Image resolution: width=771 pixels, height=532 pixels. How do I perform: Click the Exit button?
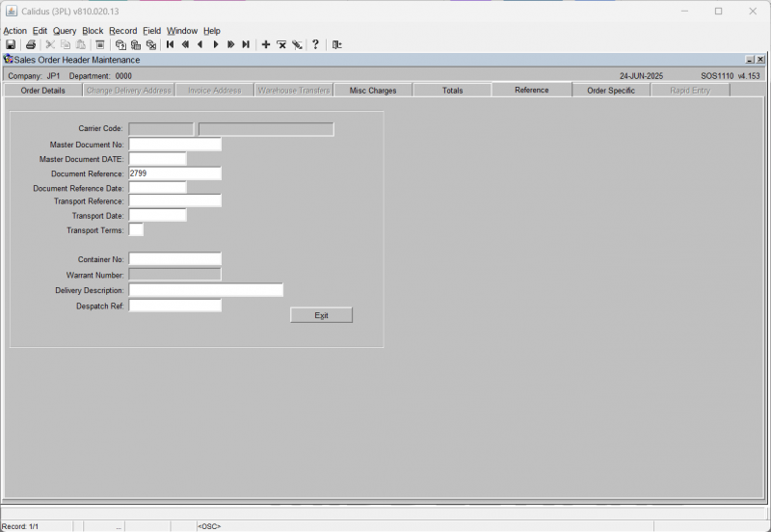click(x=321, y=315)
